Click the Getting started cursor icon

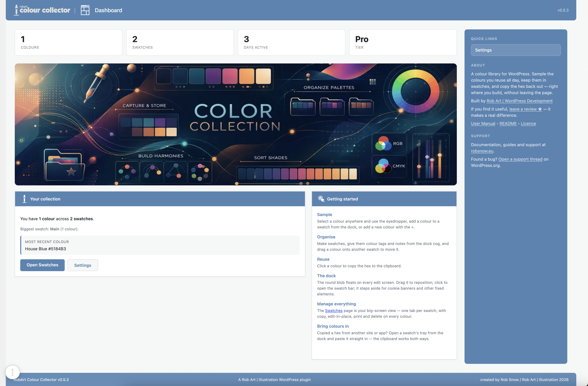pos(321,199)
